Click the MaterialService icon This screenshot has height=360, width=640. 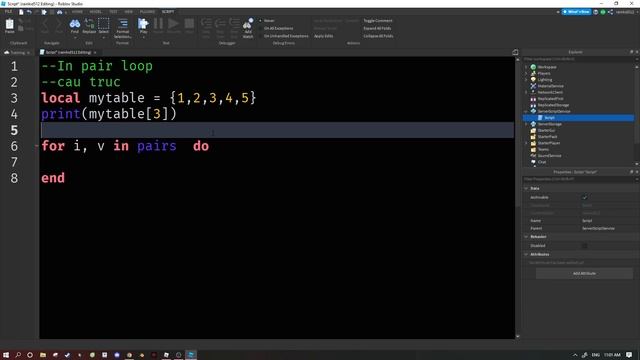(533, 86)
